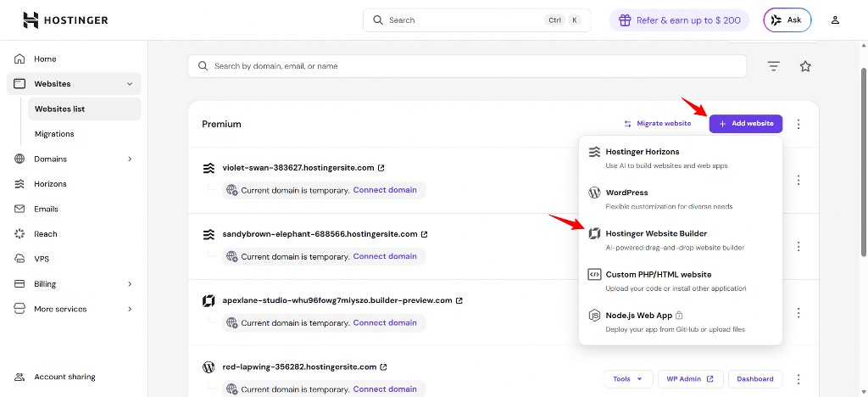The image size is (868, 397).
Task: Click the Hostinger logo
Action: (x=65, y=20)
